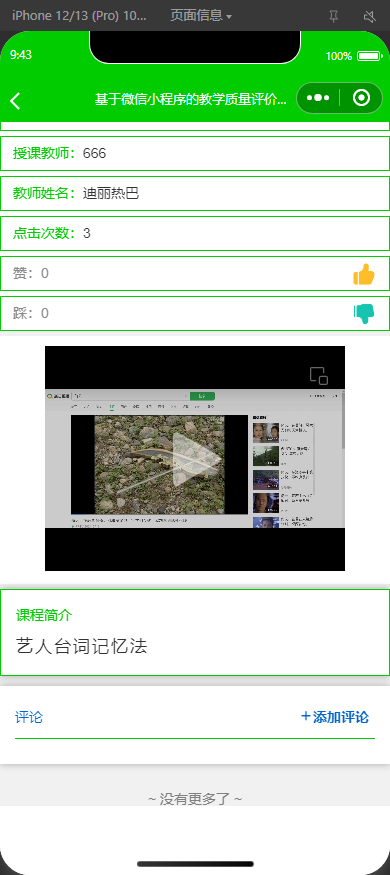The image size is (390, 875).
Task: Click the 教师姓名 迪丽热巴 row
Action: 195,194
